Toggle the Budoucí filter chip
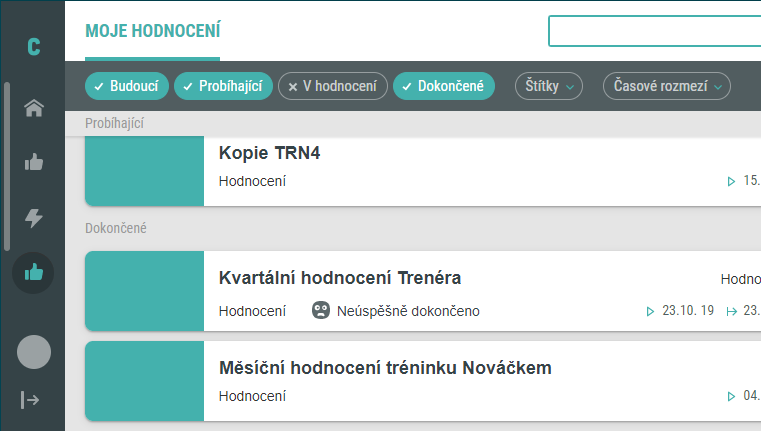761x431 pixels. pyautogui.click(x=127, y=86)
